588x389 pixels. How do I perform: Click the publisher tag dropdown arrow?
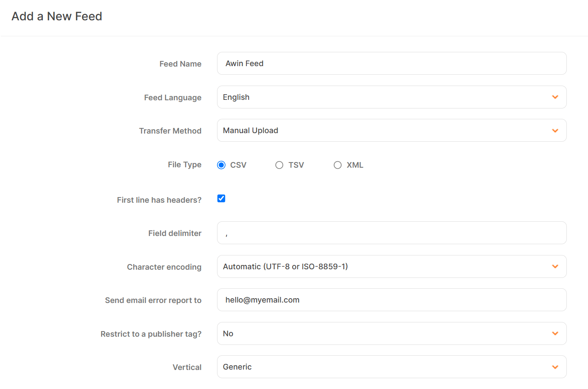click(x=555, y=333)
